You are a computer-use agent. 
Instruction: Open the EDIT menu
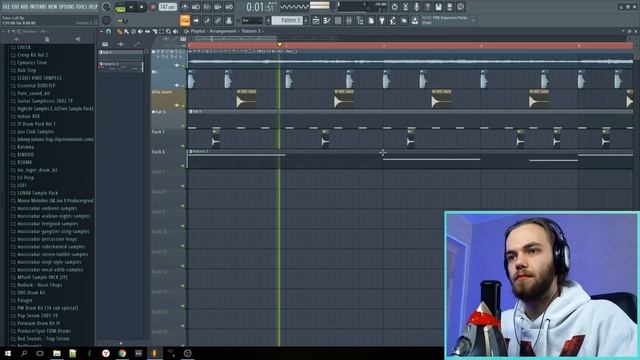click(x=16, y=7)
